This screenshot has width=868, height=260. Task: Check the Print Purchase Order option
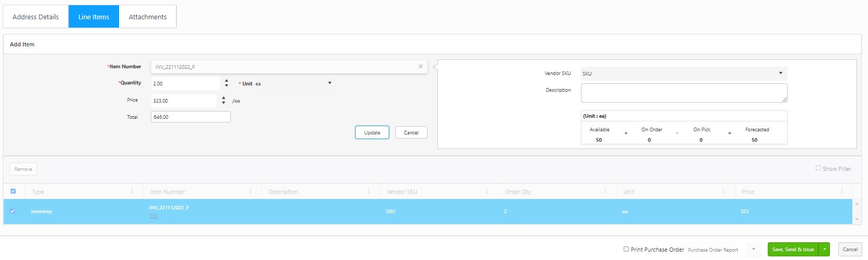pyautogui.click(x=626, y=249)
